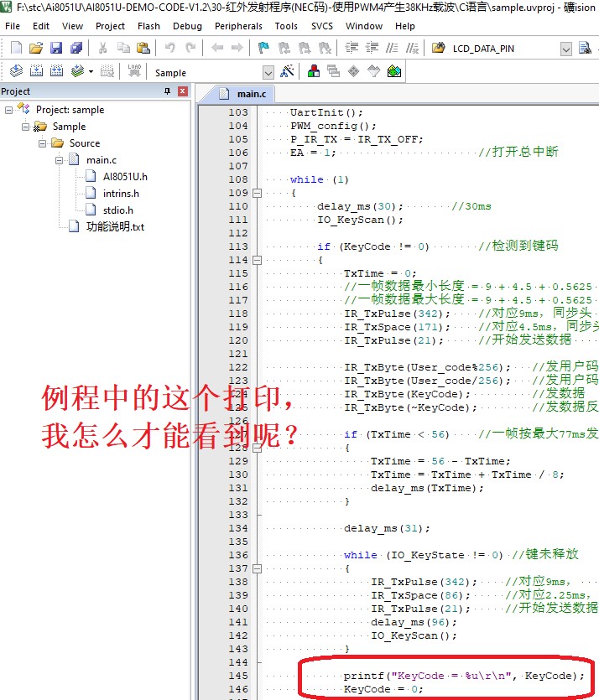Open the Help menu
Screen dimensions: 599x700
coord(404,26)
